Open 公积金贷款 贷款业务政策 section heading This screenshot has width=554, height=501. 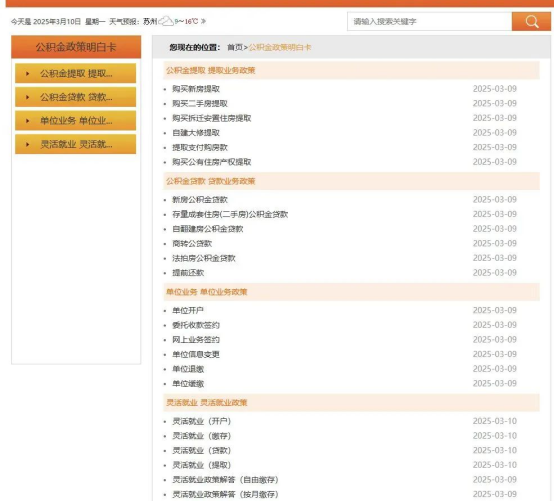coord(211,181)
